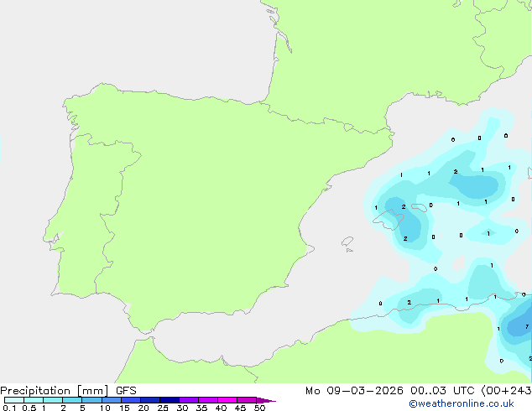Select the 45–50 mm legend swatch

[247, 400]
